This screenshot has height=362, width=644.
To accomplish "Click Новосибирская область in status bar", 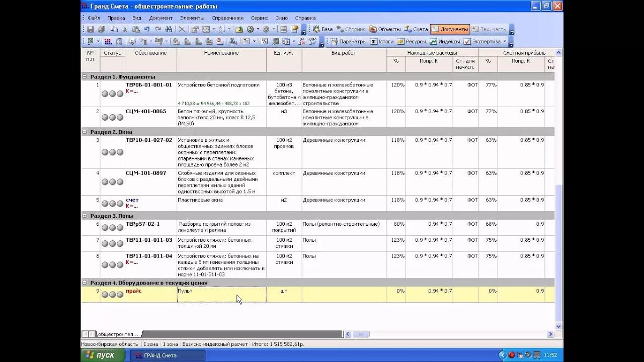I will (x=110, y=344).
